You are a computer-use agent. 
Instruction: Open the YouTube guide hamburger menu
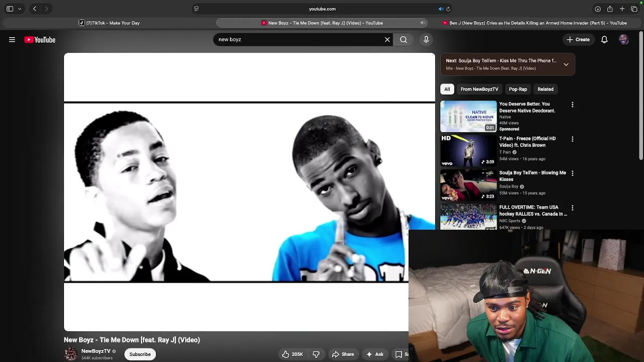[x=12, y=40]
